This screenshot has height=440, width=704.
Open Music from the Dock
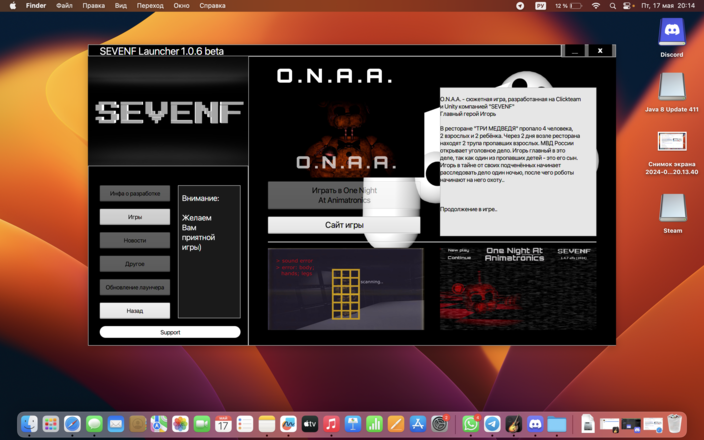(x=331, y=424)
